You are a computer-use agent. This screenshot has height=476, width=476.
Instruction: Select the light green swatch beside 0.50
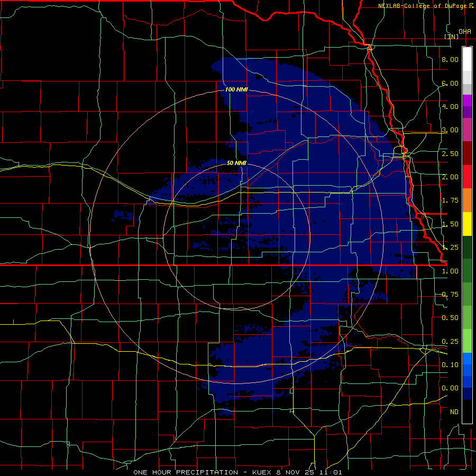point(467,317)
